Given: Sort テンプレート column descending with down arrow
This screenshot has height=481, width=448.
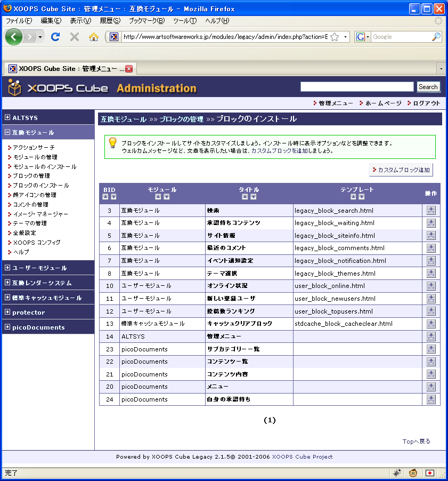Looking at the screenshot, I should (x=362, y=197).
